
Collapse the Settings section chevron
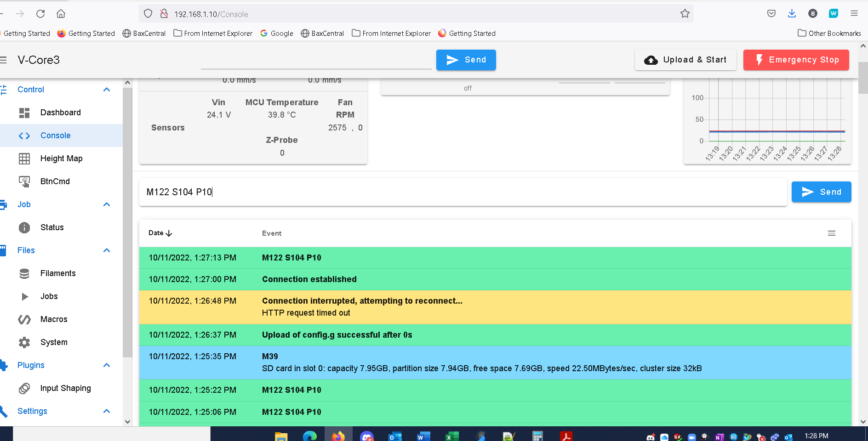click(107, 411)
